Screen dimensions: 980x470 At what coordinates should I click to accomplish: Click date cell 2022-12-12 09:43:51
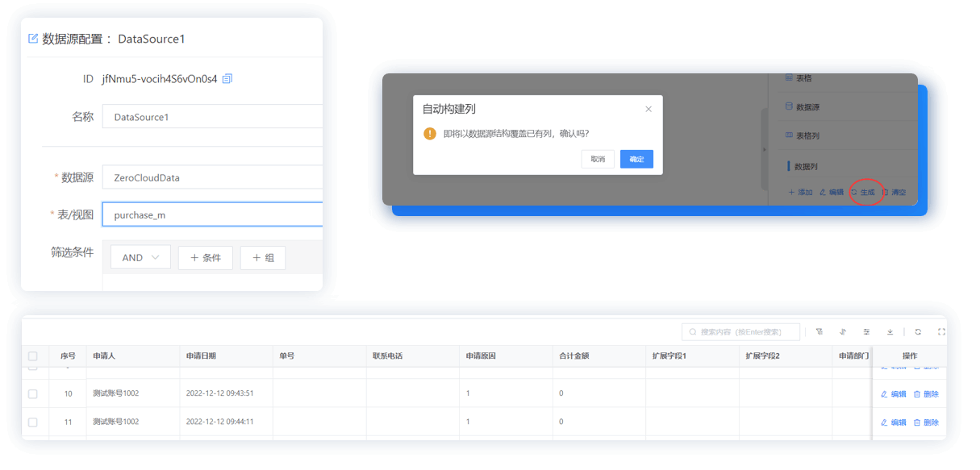tap(220, 394)
